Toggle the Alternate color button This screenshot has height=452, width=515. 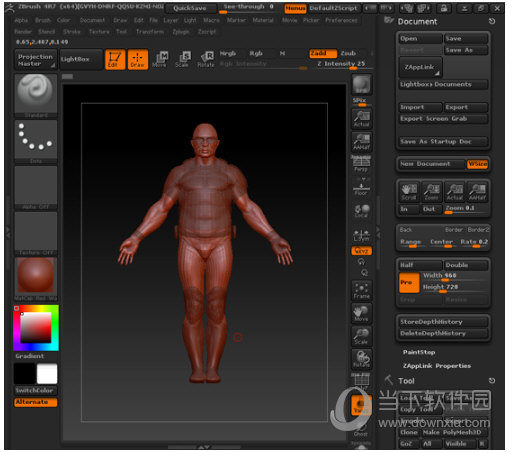point(36,402)
